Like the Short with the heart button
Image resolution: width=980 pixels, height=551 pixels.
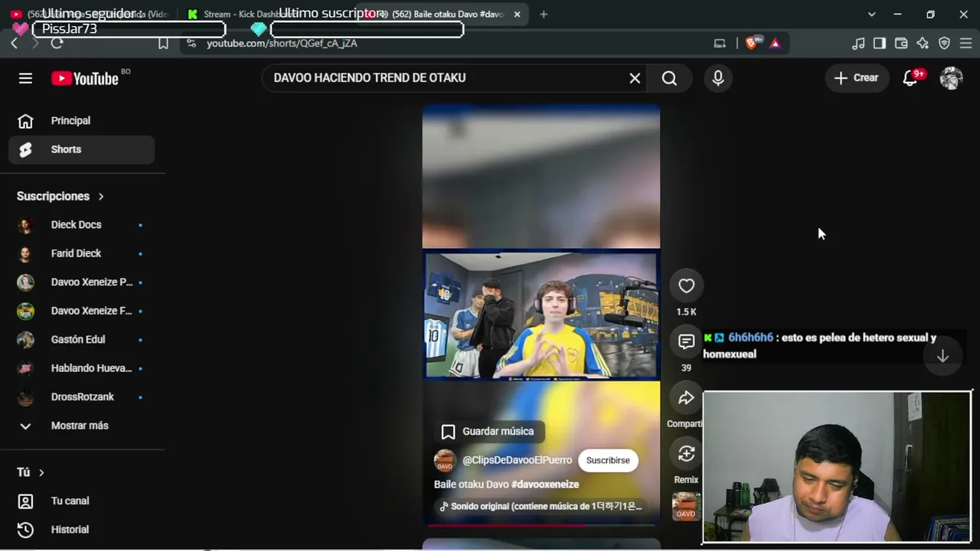686,285
